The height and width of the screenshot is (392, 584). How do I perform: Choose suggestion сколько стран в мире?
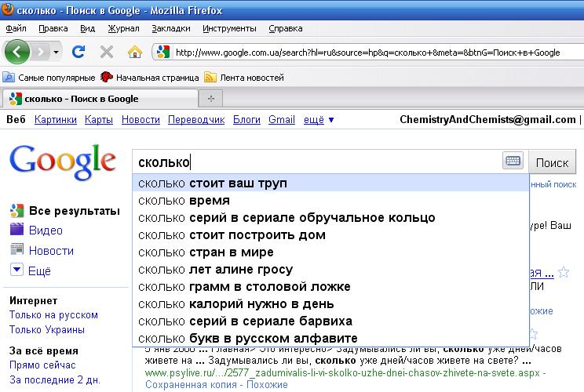[x=206, y=252]
